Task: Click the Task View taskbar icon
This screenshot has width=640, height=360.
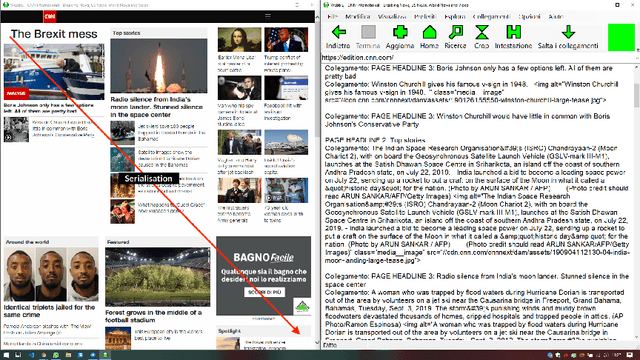Action: pyautogui.click(x=18, y=355)
